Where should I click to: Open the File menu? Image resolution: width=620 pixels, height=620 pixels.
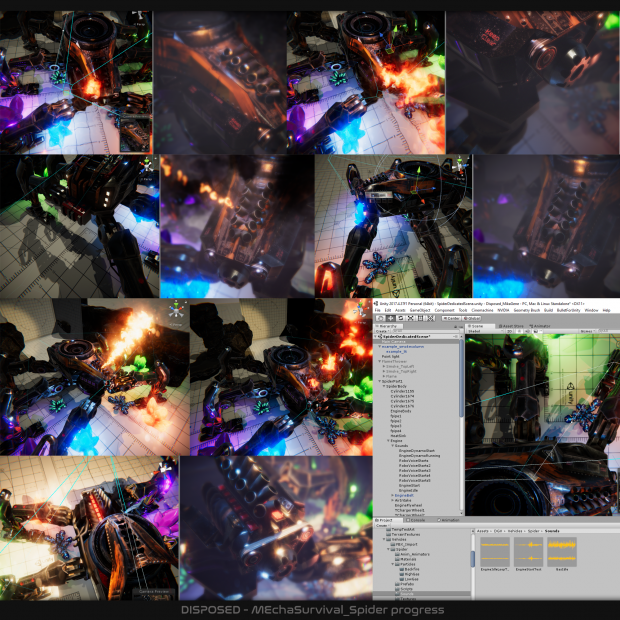pyautogui.click(x=378, y=310)
